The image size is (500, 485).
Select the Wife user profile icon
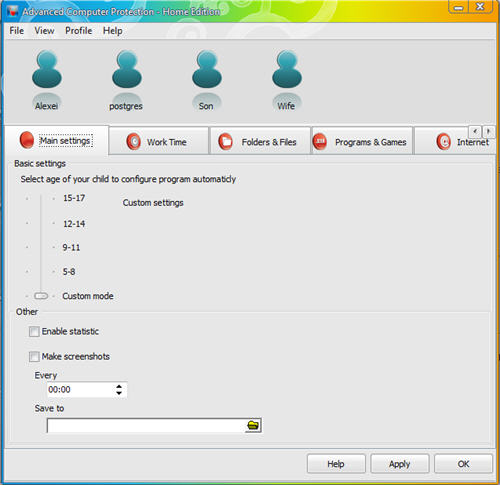click(287, 69)
